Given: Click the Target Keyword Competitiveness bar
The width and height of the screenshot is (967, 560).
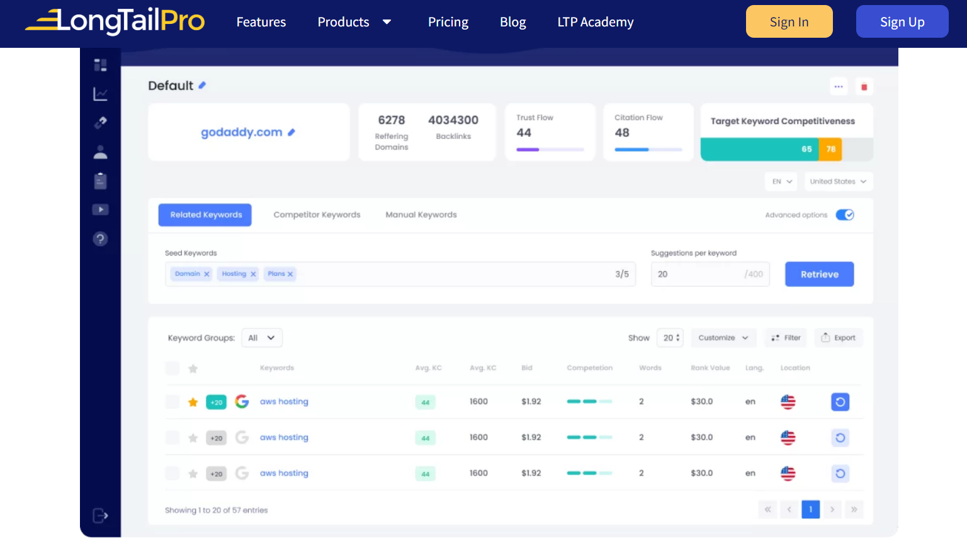Looking at the screenshot, I should tap(786, 150).
